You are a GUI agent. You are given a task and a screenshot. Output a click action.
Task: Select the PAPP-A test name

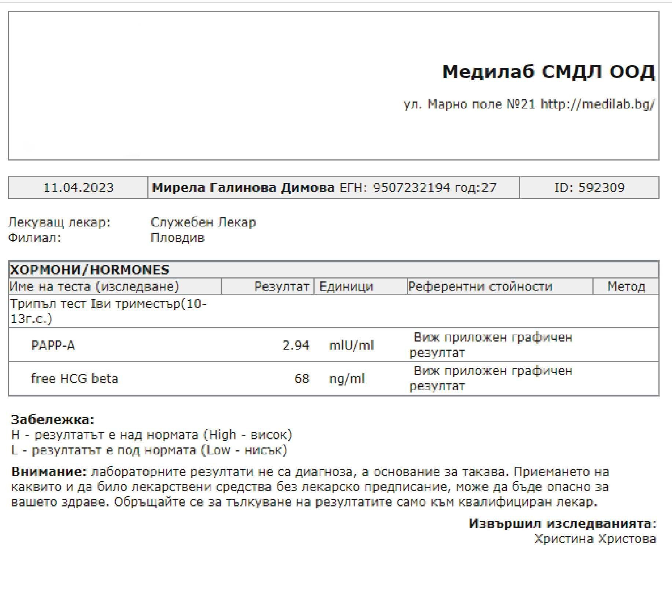53,345
